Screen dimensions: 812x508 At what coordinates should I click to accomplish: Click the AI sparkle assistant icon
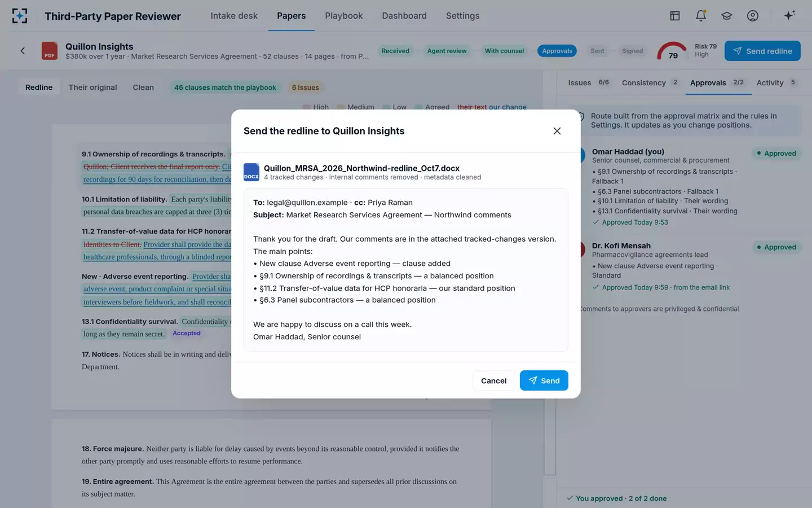tap(789, 15)
